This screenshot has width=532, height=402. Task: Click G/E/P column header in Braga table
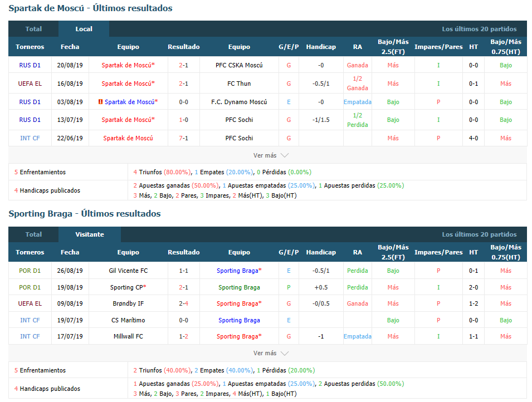(x=289, y=252)
